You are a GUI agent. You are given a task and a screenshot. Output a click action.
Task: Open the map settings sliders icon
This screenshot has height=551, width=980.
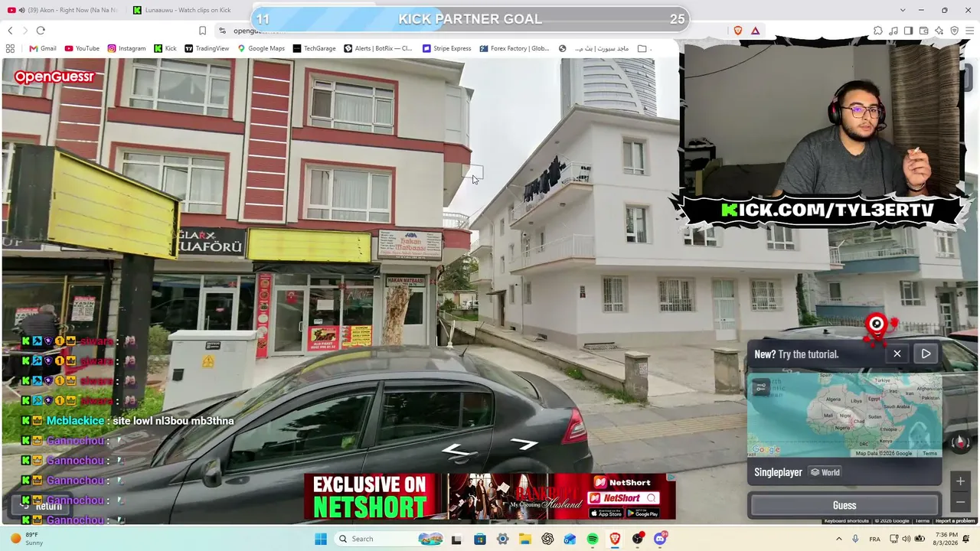point(761,388)
